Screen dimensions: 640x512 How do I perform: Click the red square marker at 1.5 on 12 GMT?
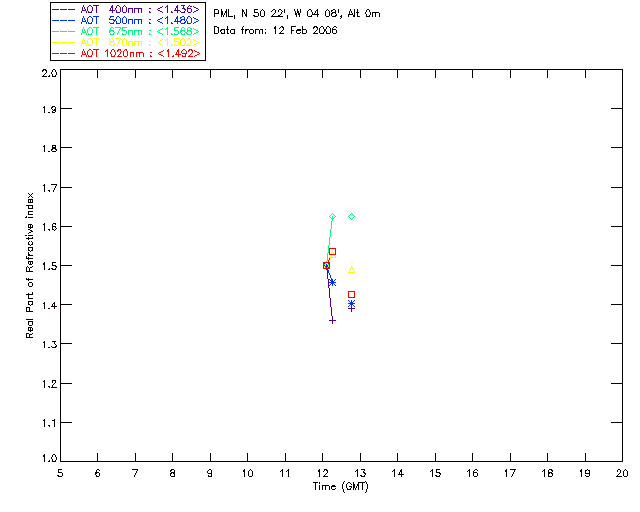coord(326,265)
